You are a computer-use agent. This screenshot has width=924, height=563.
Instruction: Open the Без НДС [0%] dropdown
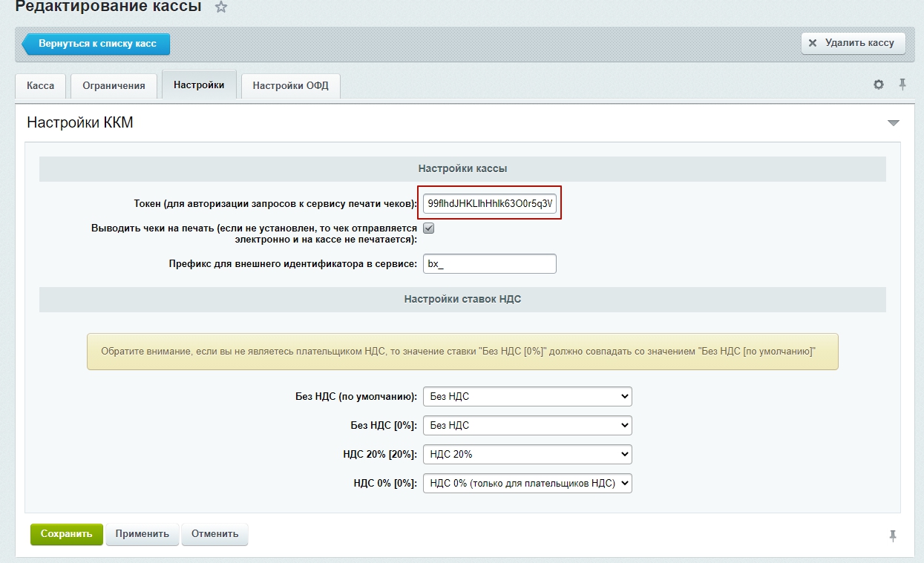[x=527, y=425]
